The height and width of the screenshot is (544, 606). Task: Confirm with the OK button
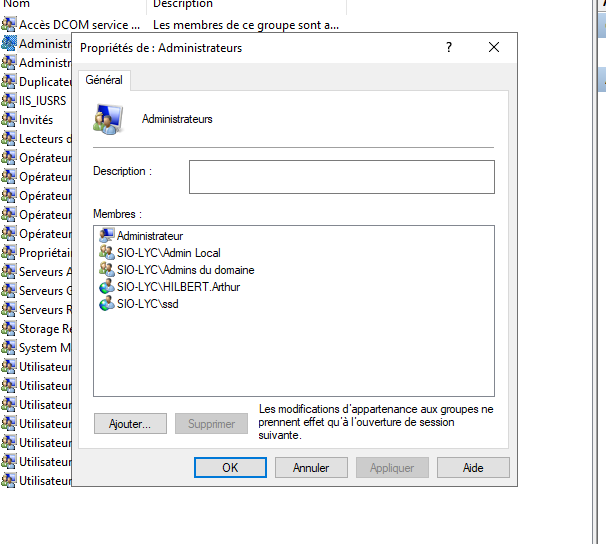pos(230,468)
